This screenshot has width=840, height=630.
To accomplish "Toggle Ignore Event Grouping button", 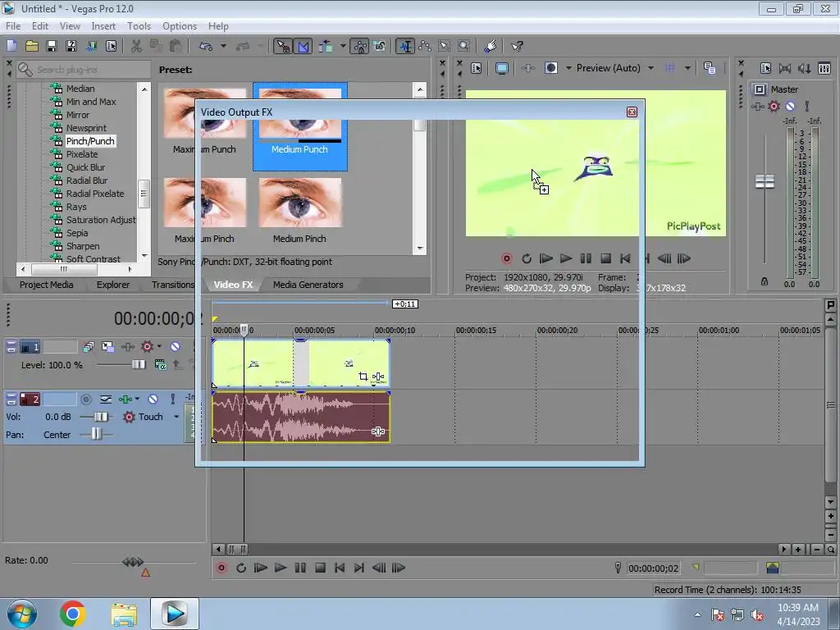I will pos(379,46).
